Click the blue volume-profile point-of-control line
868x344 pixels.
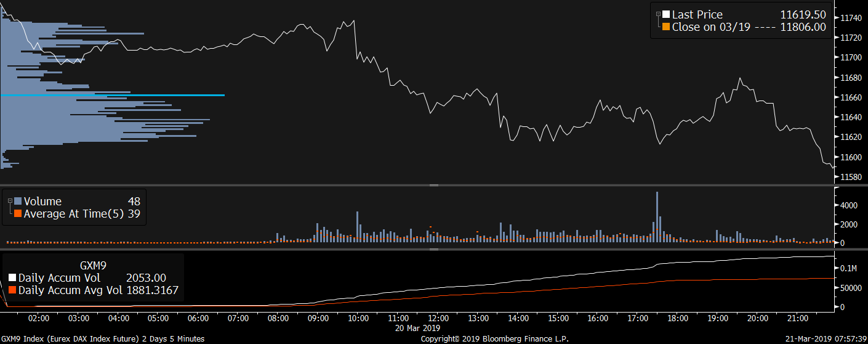pos(112,95)
